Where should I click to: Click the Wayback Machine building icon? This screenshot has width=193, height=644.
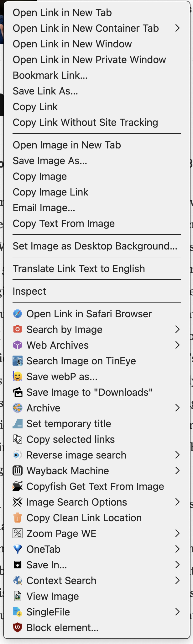[18, 471]
